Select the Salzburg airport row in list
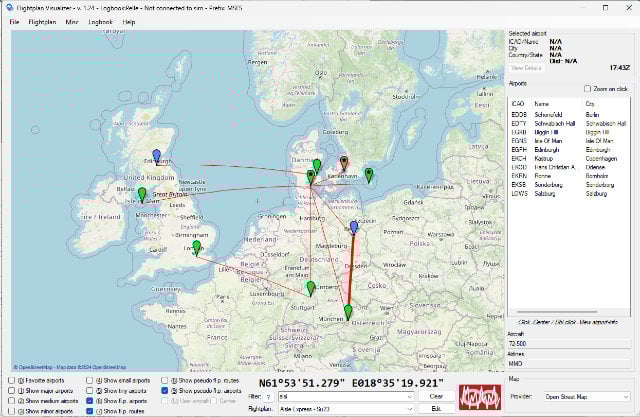640x417 pixels. [x=569, y=193]
